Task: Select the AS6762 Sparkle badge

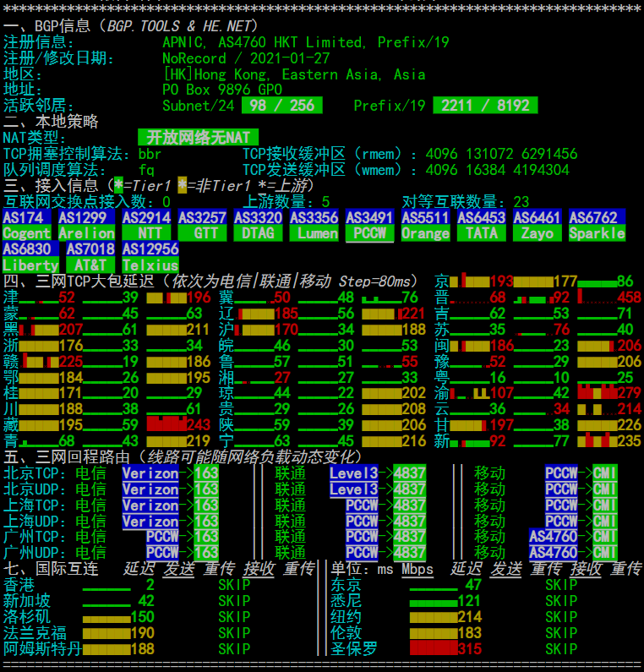Action: 597,226
